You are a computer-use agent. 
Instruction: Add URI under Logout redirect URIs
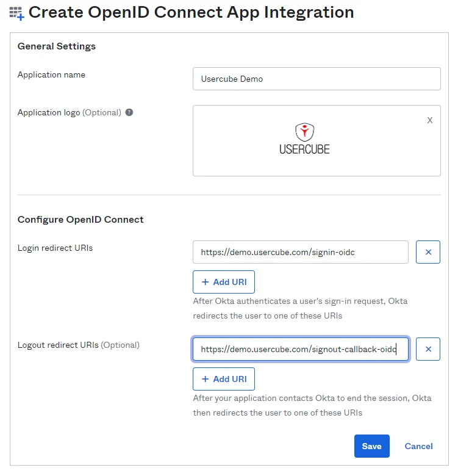pyautogui.click(x=224, y=379)
